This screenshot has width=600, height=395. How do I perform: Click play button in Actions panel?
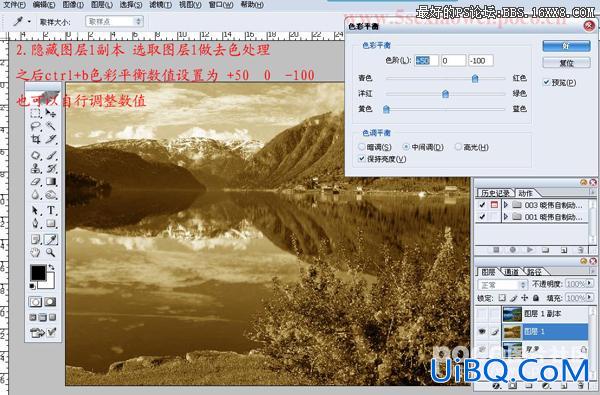(x=530, y=250)
